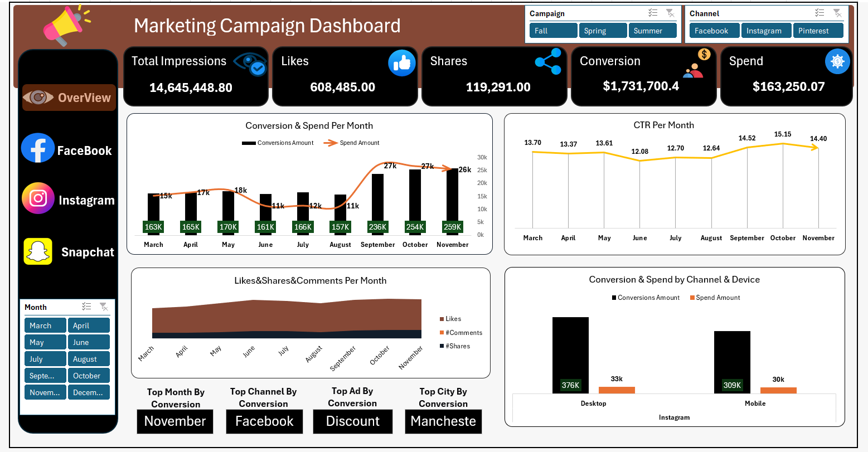Enable multi-select on Month slicer
The width and height of the screenshot is (868, 452).
pos(86,307)
